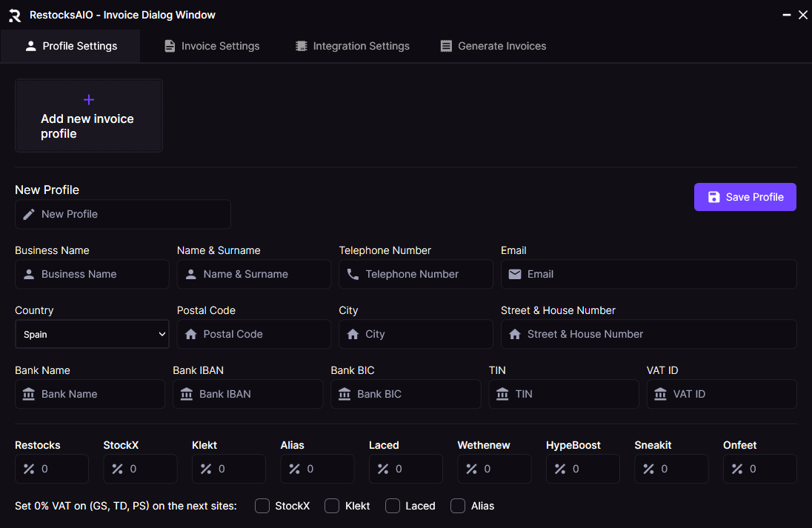The width and height of the screenshot is (812, 528).
Task: Click the percent icon under Sneakit
Action: [649, 469]
